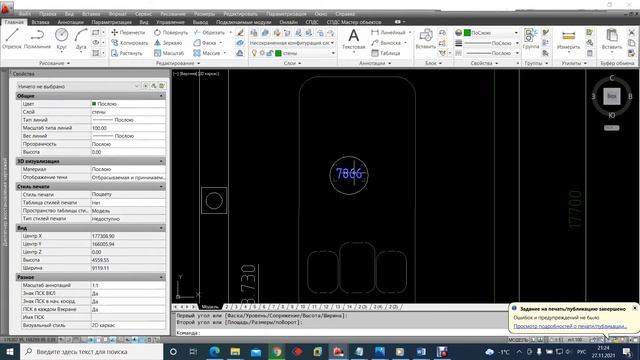
Task: Select the Выноска (Leader) tool
Action: pos(386,42)
